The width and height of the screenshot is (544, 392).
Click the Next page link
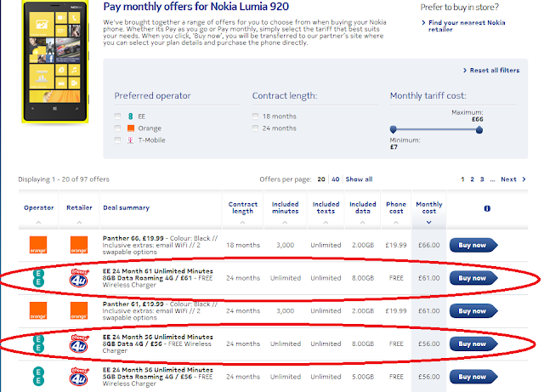[508, 179]
